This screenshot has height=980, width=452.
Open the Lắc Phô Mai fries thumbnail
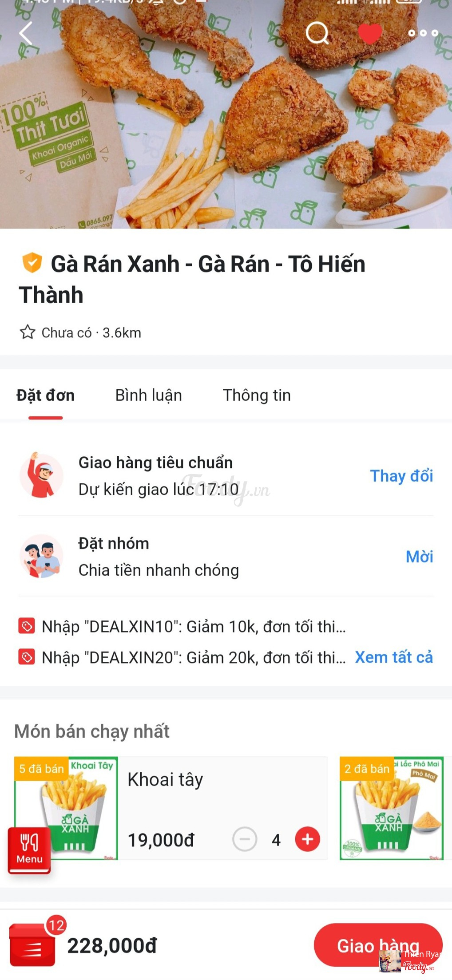click(392, 808)
